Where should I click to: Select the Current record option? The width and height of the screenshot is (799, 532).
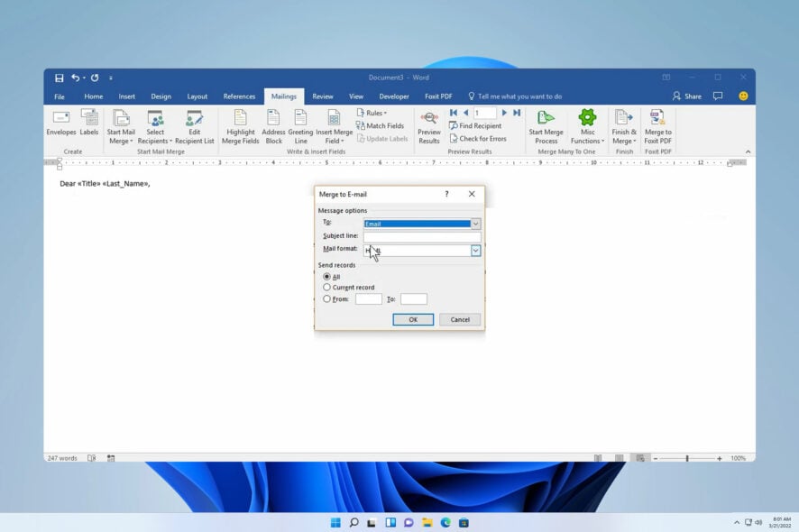(x=326, y=288)
